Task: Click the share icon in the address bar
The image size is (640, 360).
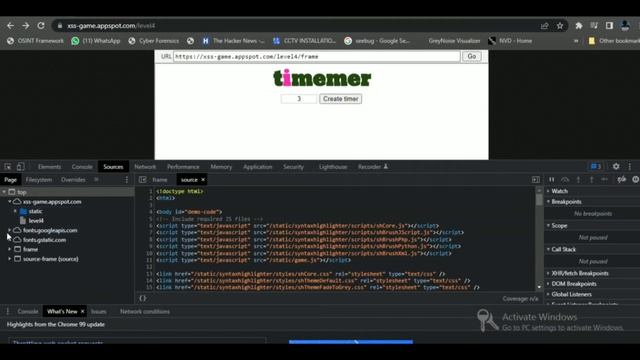Action: click(x=544, y=26)
